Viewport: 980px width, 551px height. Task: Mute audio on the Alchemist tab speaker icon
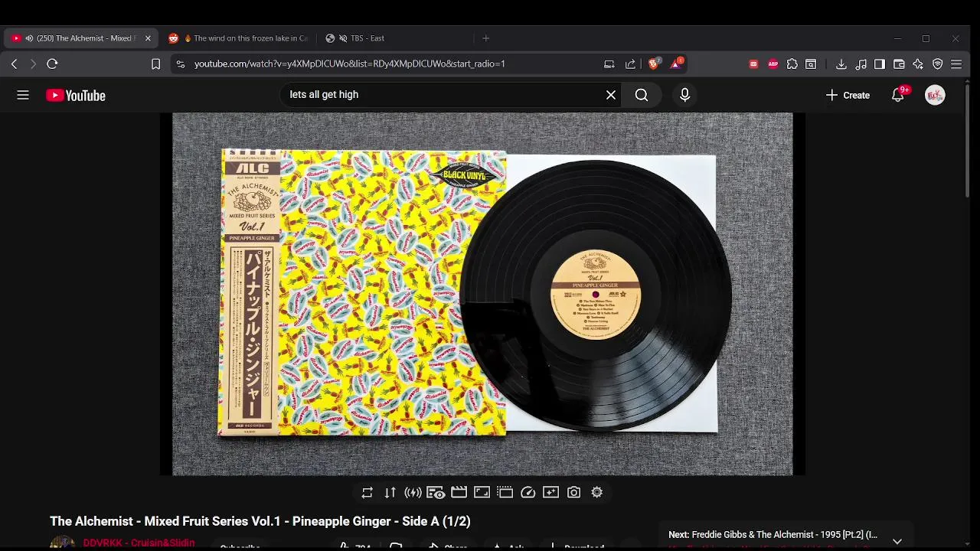(29, 38)
